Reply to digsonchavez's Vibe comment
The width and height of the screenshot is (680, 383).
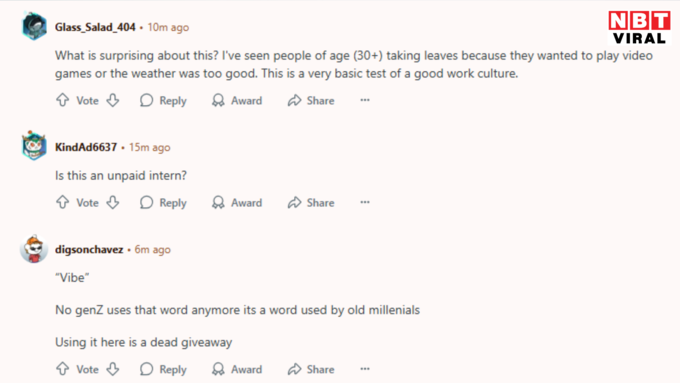[x=163, y=369]
